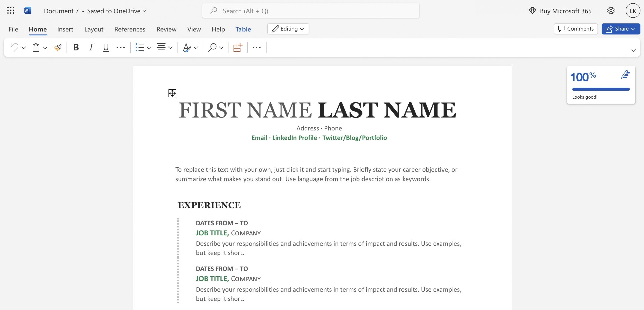Expand the Editing mode dropdown
Screen dimensions: 644x310
pos(301,28)
